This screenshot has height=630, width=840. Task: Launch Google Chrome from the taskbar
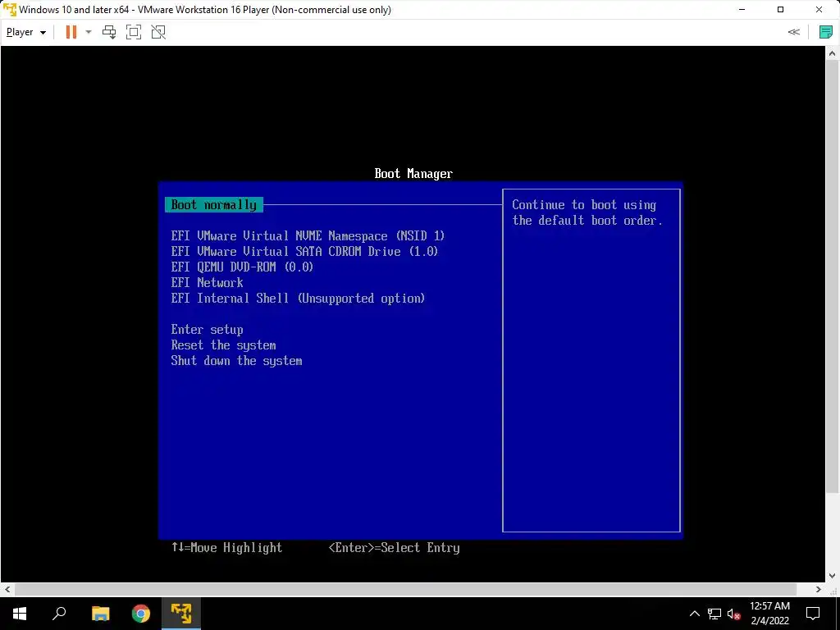point(141,614)
